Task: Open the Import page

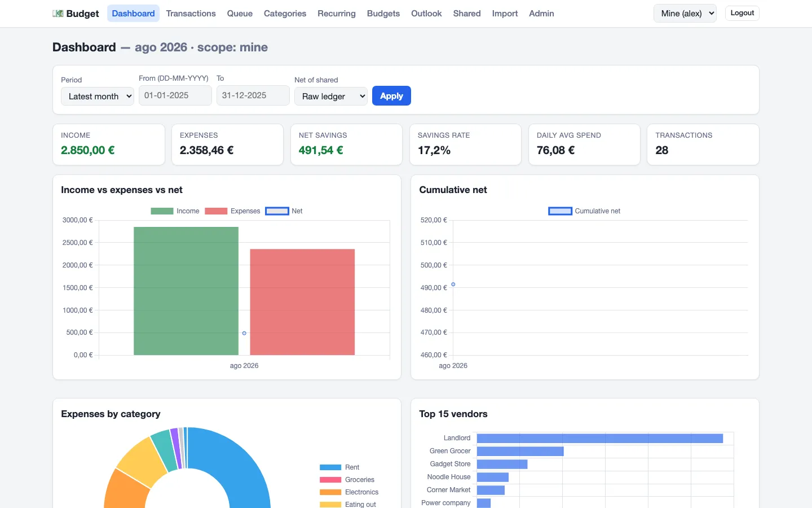Action: 505,14
